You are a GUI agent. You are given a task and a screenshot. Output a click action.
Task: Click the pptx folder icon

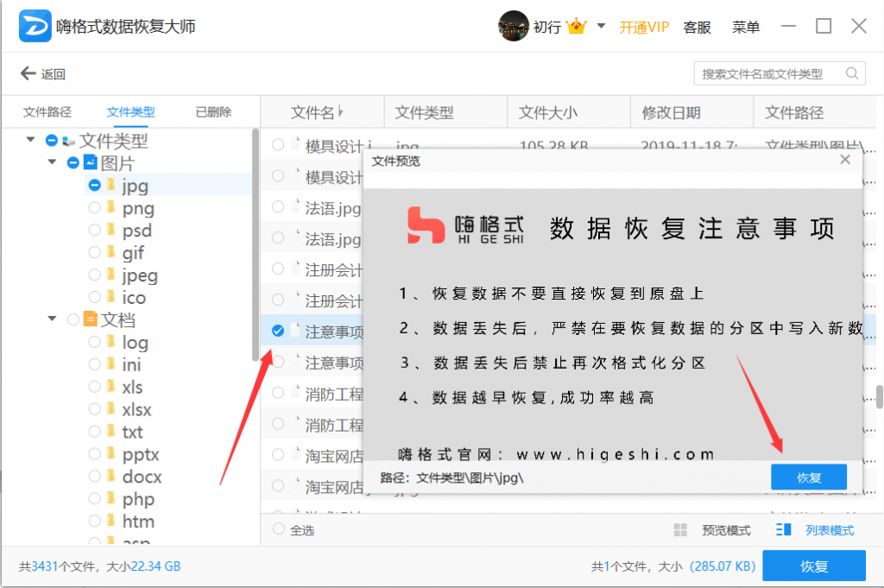click(111, 453)
